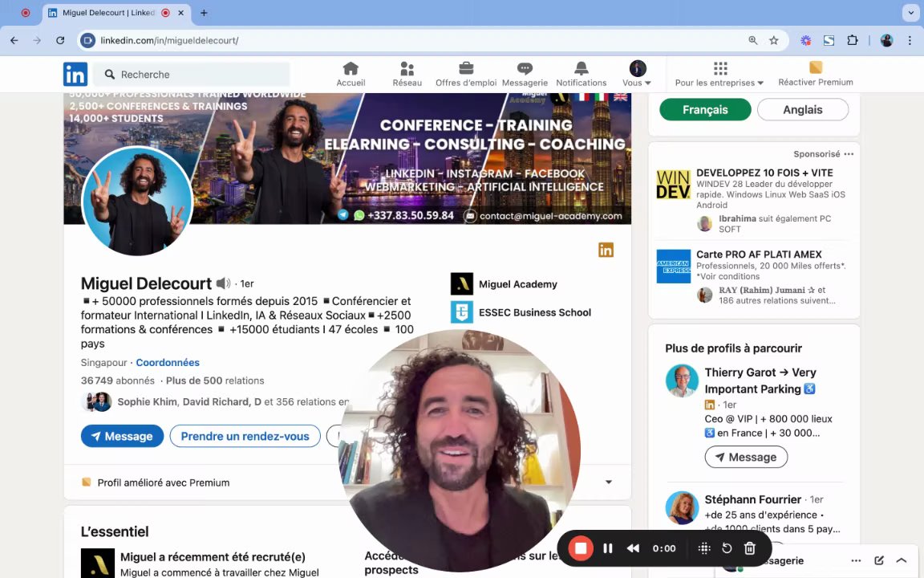The image size is (924, 578).
Task: Open a new browser tab
Action: (x=204, y=13)
